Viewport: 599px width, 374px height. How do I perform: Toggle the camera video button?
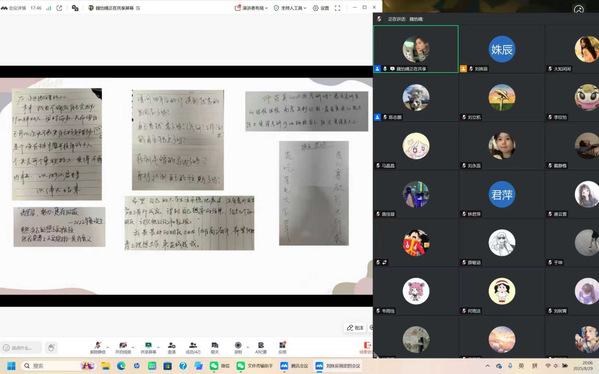pos(123,347)
